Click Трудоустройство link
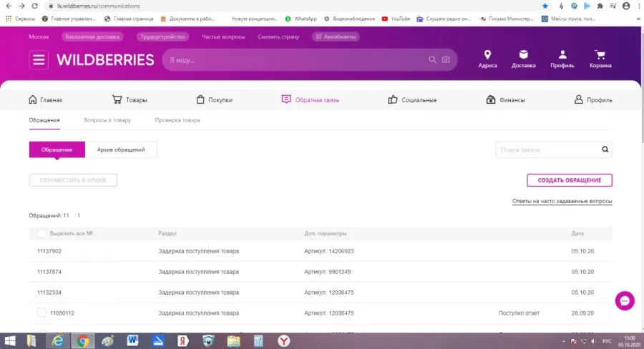Image resolution: width=644 pixels, height=349 pixels. (162, 36)
